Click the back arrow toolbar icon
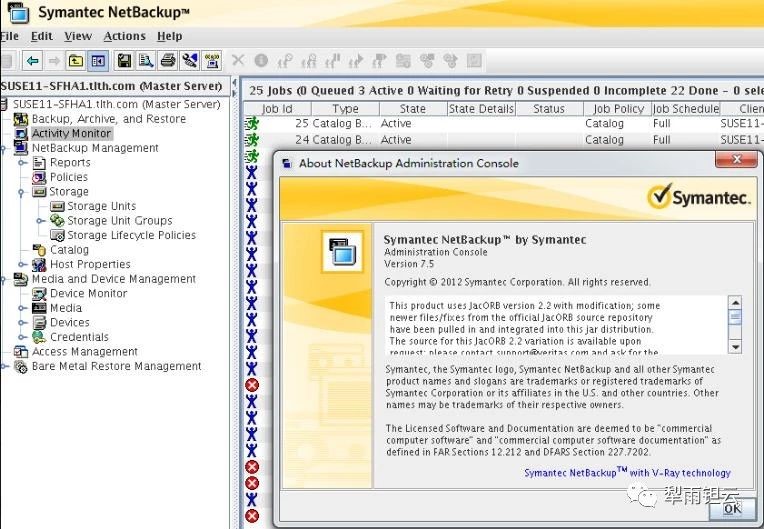764x529 pixels. 33,61
